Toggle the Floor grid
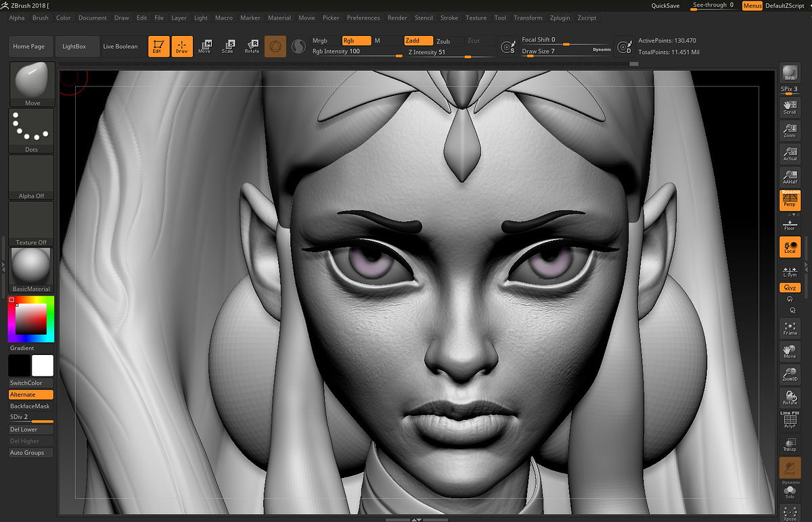The image size is (812, 522). (x=790, y=224)
